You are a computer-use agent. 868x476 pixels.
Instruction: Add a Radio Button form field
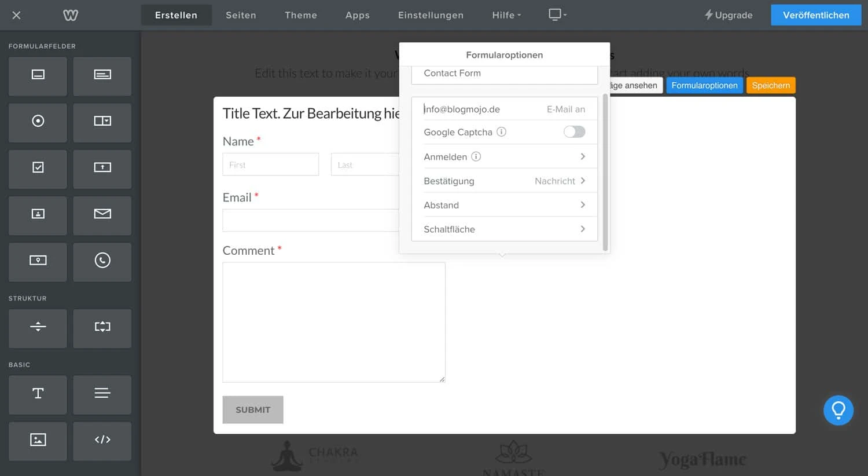[x=38, y=123]
